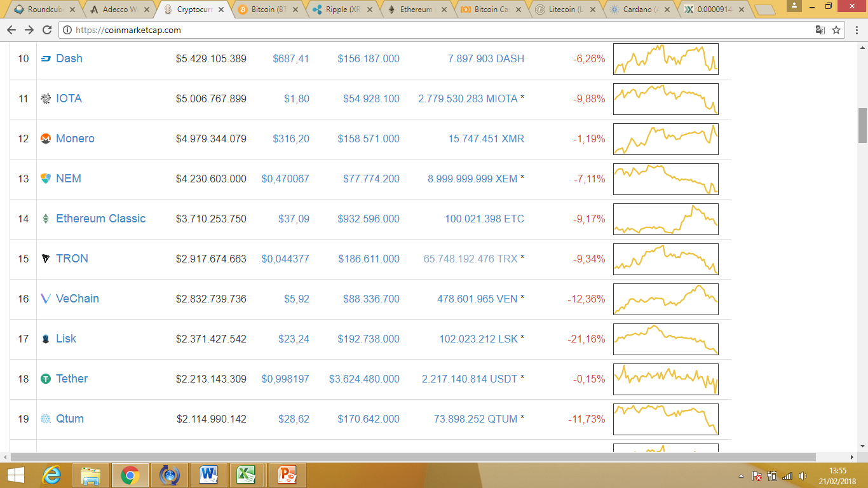Click the vertical scrollbar thumb
The height and width of the screenshot is (488, 868).
[862, 125]
